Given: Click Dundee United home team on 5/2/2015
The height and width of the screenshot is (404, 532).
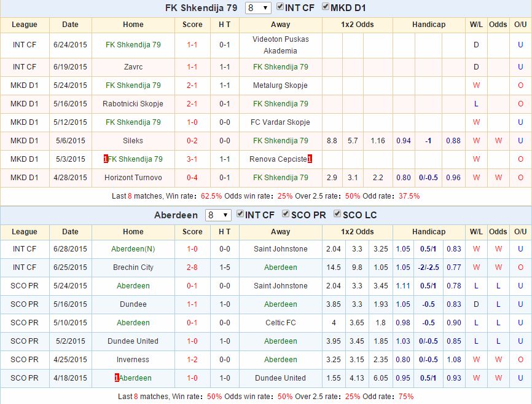Looking at the screenshot, I should coord(133,341).
